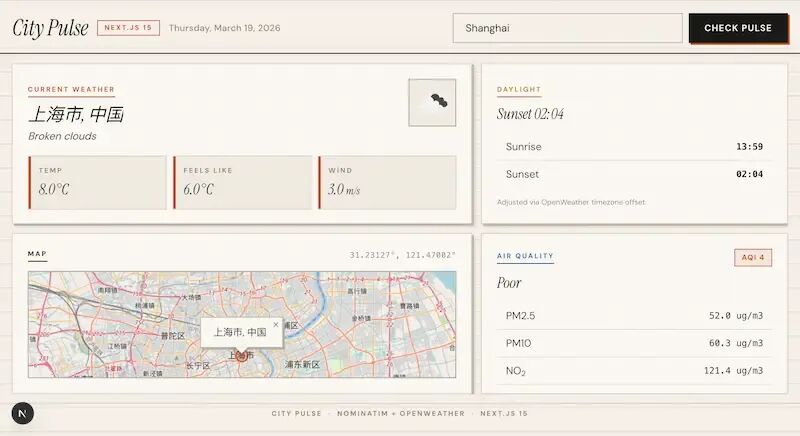Click the 上海市, 中国 city heading

76,114
